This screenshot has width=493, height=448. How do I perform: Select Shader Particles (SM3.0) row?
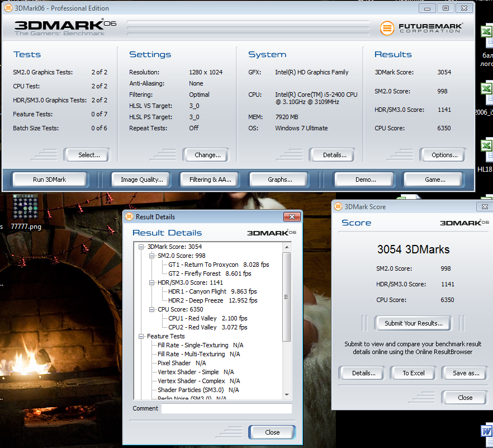pyautogui.click(x=198, y=390)
